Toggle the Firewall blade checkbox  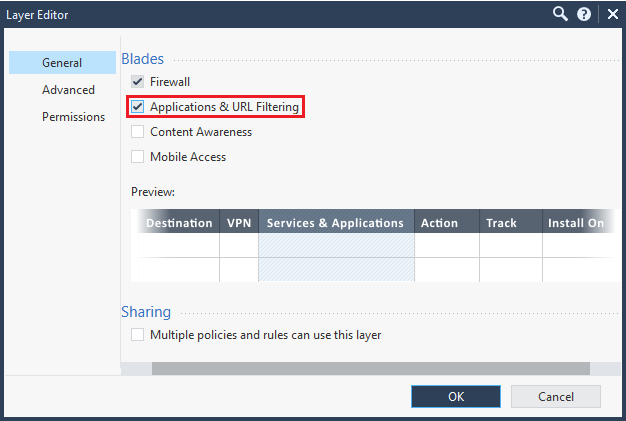(137, 82)
